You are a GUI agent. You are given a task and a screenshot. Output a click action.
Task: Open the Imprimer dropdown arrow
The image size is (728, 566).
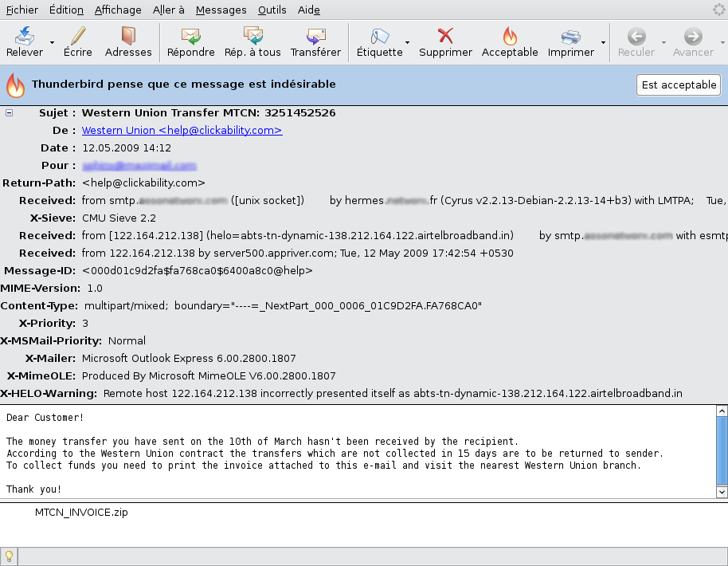pos(603,42)
